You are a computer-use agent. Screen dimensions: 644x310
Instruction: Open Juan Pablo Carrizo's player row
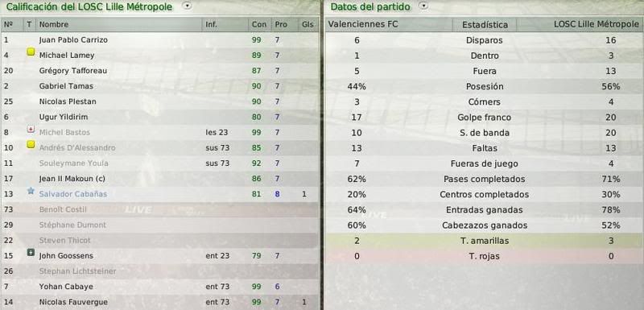(x=159, y=39)
